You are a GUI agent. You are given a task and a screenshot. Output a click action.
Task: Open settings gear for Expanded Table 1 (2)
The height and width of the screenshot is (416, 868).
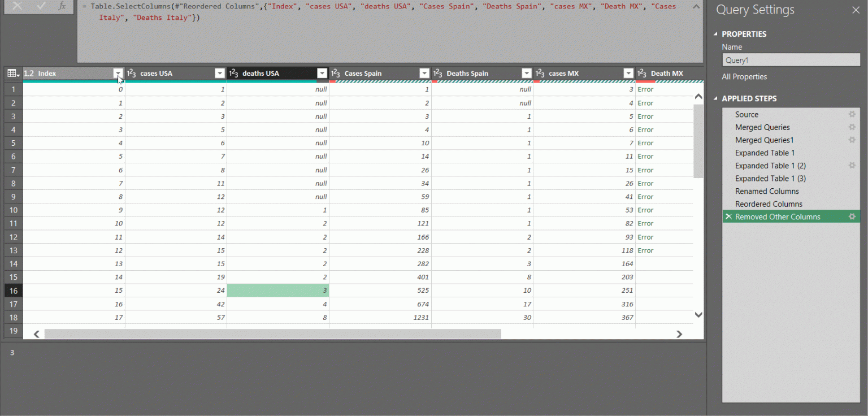pos(852,166)
